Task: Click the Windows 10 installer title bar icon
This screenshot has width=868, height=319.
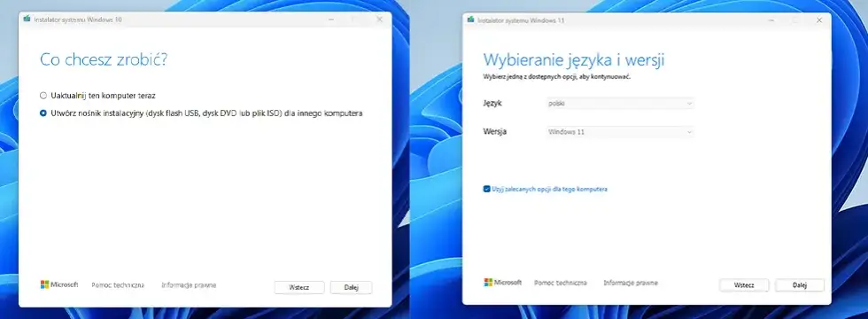Action: (x=27, y=19)
